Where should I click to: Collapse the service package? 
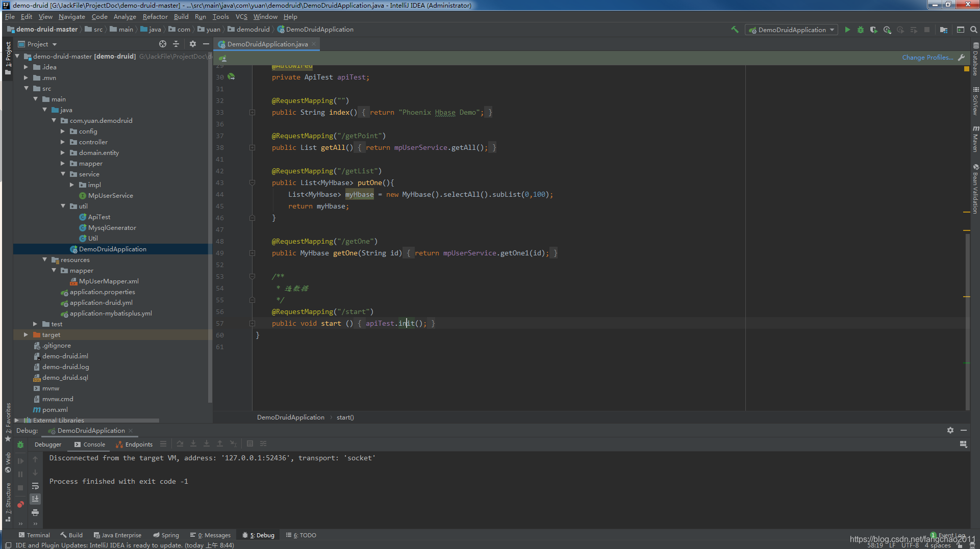pyautogui.click(x=63, y=174)
